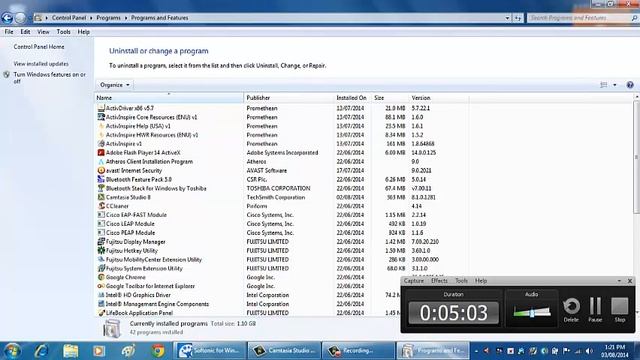Screen dimensions: 640x360
Task: Open Tools menu in recorder window
Action: pos(461,281)
